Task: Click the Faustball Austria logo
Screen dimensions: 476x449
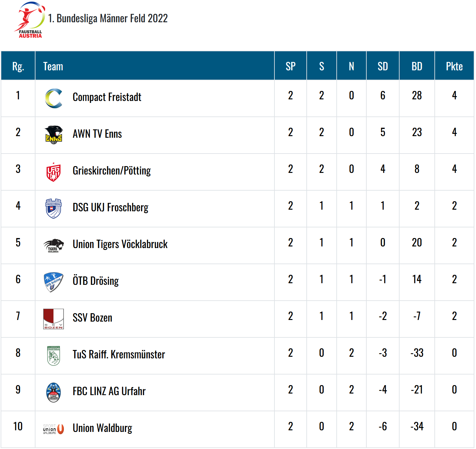Action: tap(29, 20)
